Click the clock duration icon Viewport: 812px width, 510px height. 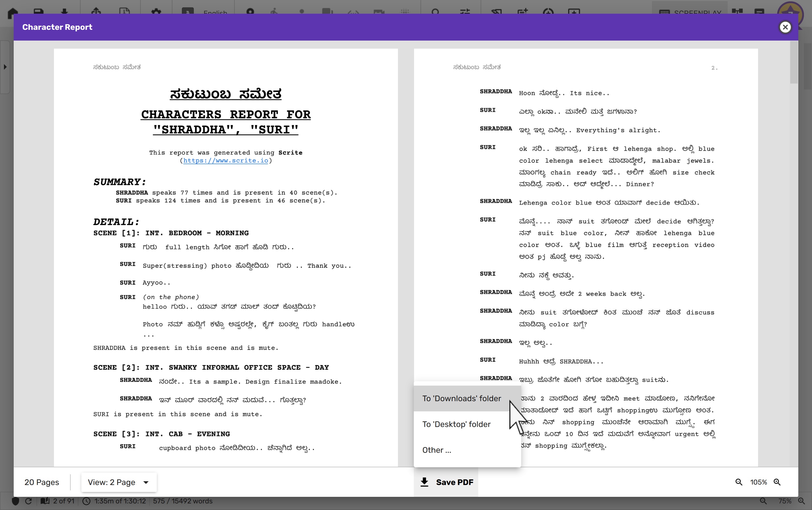87,501
